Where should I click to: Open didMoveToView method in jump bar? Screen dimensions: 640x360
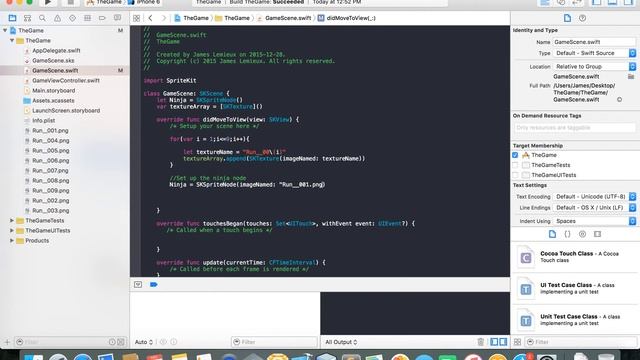pos(347,18)
